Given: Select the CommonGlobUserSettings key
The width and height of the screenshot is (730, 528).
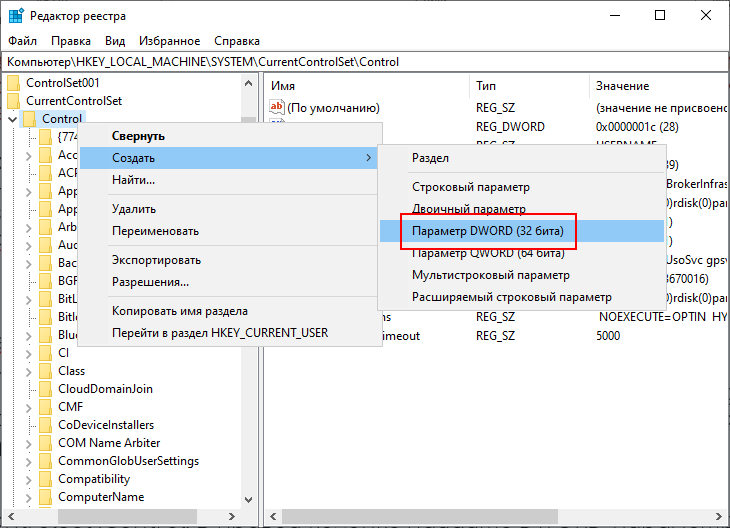Looking at the screenshot, I should [x=128, y=461].
